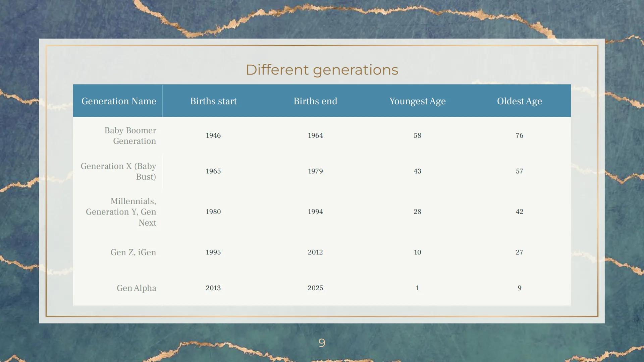This screenshot has height=362, width=644.
Task: Select the cell showing youngest age 28
Action: tap(417, 212)
